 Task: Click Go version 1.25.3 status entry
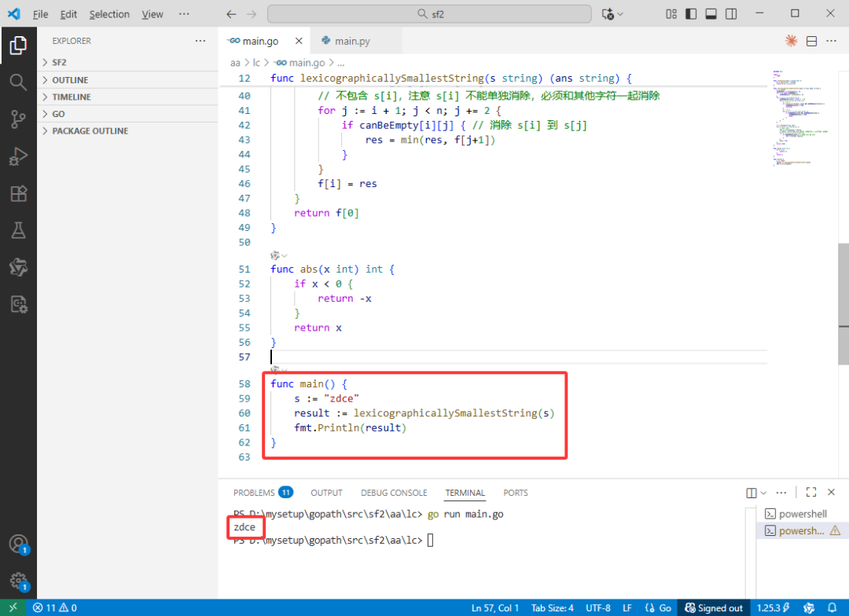pyautogui.click(x=774, y=608)
